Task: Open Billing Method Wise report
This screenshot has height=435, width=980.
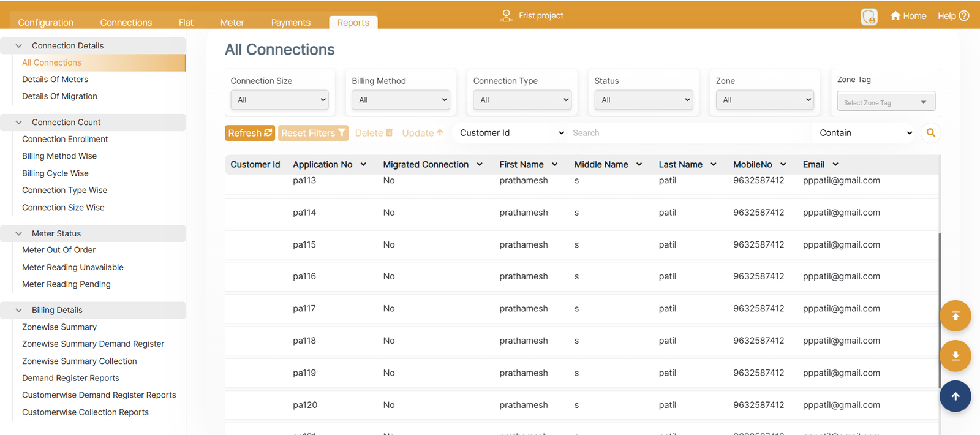Action: [x=59, y=156]
